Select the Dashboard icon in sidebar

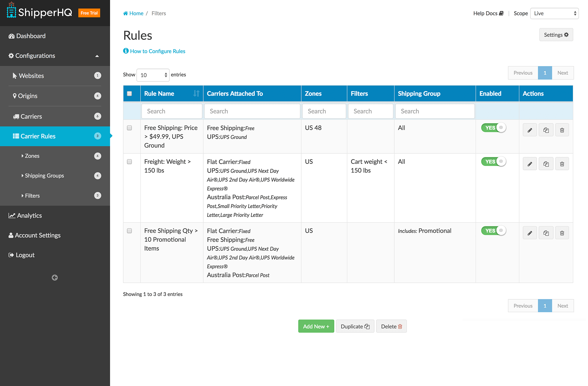point(12,36)
